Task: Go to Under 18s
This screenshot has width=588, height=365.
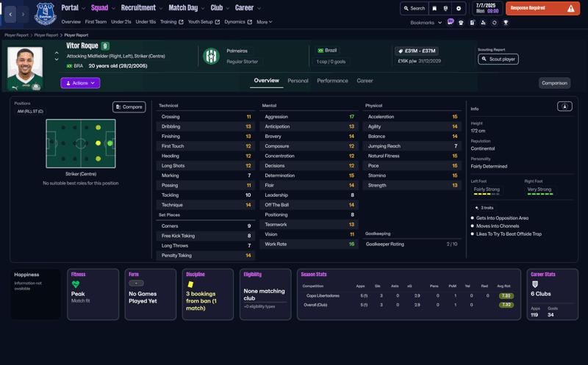Action: pos(146,22)
